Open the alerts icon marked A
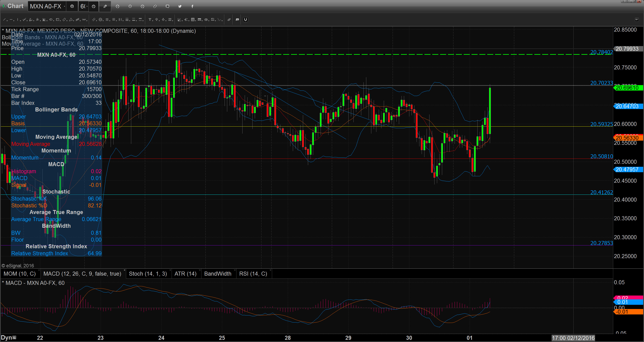644x342 pixels. (142, 6)
